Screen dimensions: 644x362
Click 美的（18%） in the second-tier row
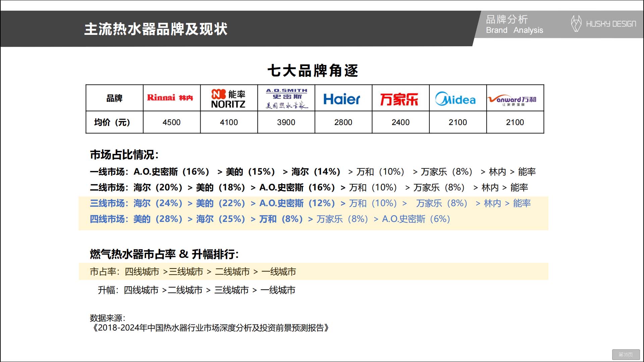pyautogui.click(x=221, y=187)
